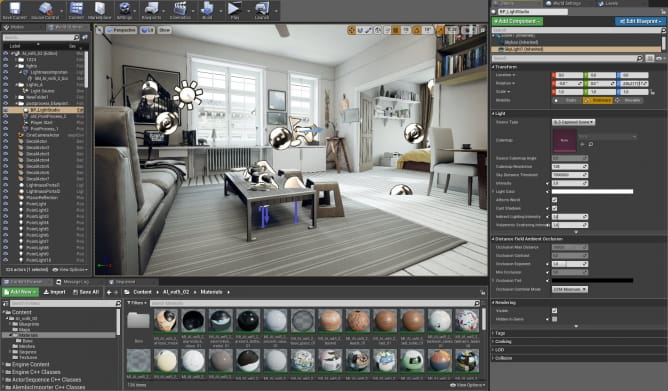Set Mobility to Stationary
The image size is (668, 391).
tap(597, 100)
